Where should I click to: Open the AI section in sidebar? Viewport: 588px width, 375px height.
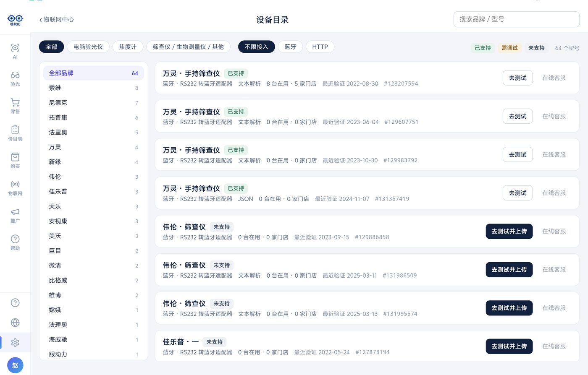click(15, 51)
